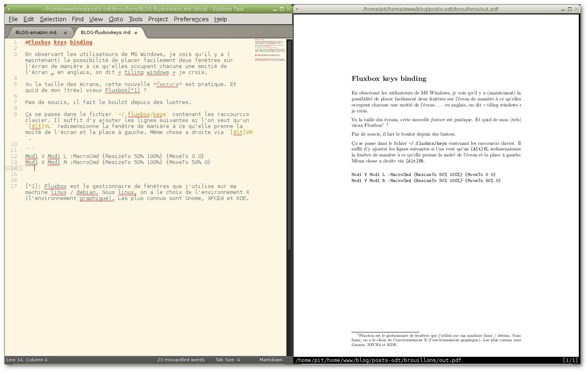Open the 'Tab Size: 4' selector
588x372 pixels.
[228, 360]
